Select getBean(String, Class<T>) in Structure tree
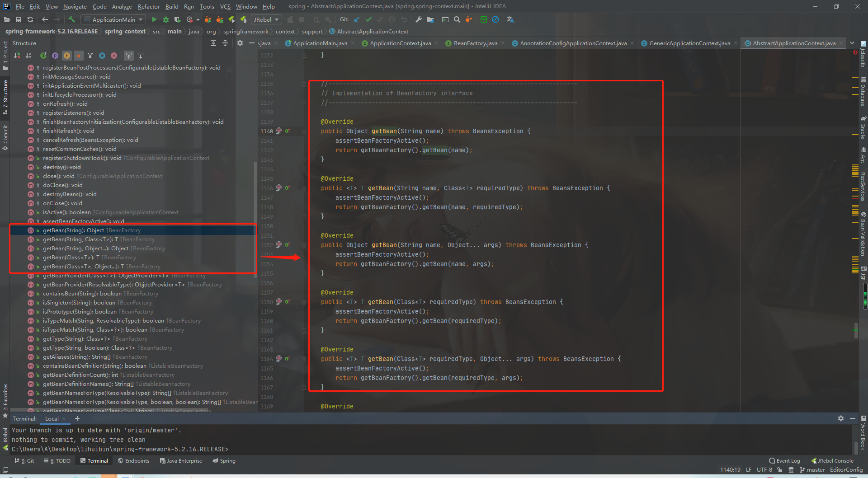The width and height of the screenshot is (868, 478). pos(80,239)
